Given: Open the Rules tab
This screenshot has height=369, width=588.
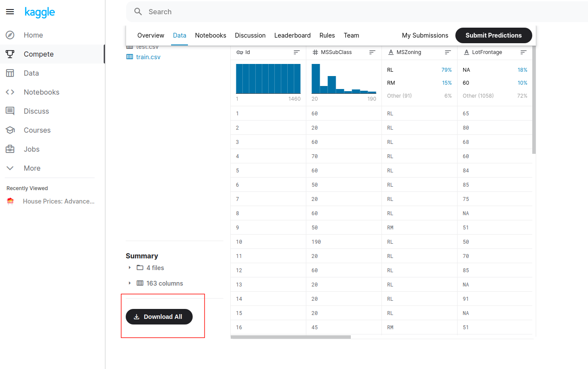Looking at the screenshot, I should click(x=327, y=35).
